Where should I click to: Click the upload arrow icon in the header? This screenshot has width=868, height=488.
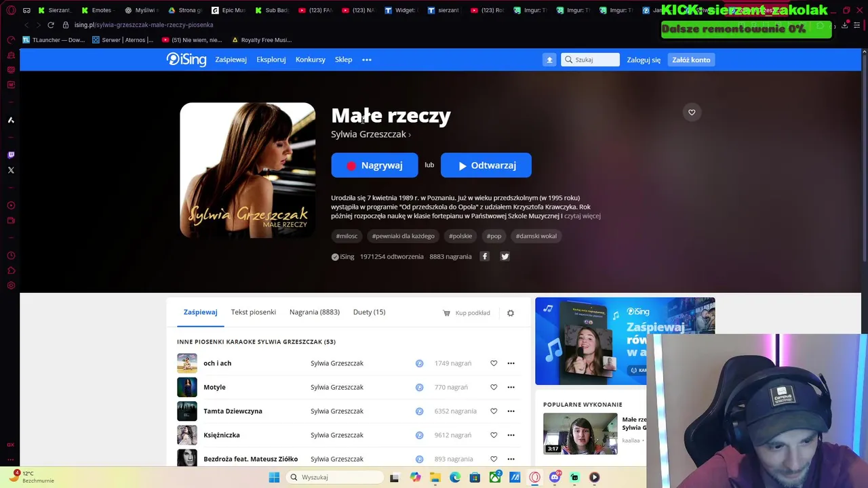click(x=549, y=60)
